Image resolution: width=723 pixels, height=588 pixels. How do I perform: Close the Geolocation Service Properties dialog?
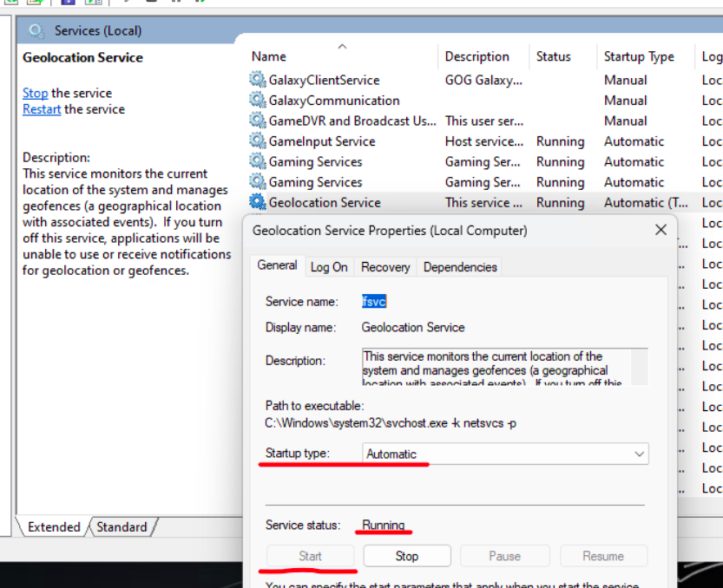pyautogui.click(x=661, y=231)
